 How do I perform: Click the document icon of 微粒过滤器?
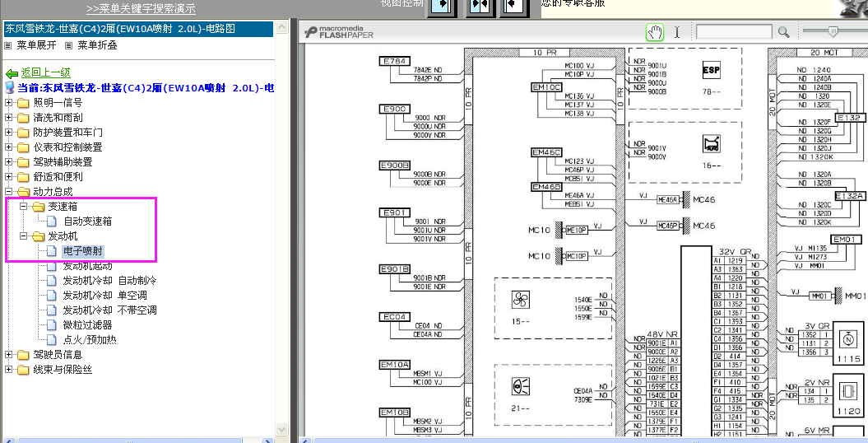point(52,325)
